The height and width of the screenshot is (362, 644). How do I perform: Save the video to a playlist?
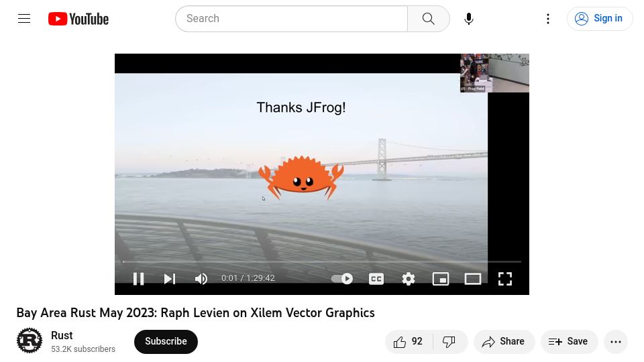(x=569, y=341)
